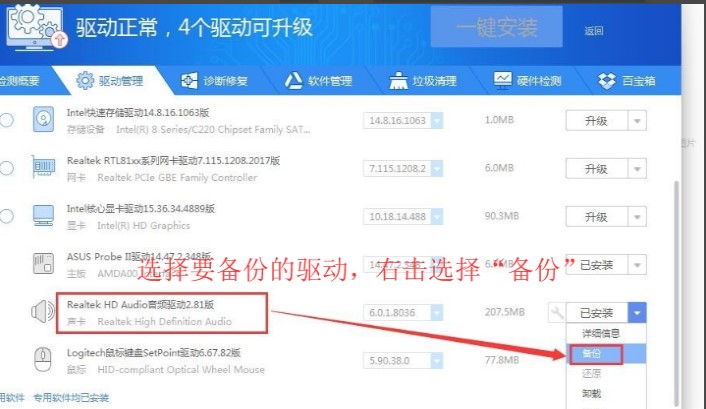
Task: Click 升级 for Intel graphics driver
Action: click(x=597, y=217)
